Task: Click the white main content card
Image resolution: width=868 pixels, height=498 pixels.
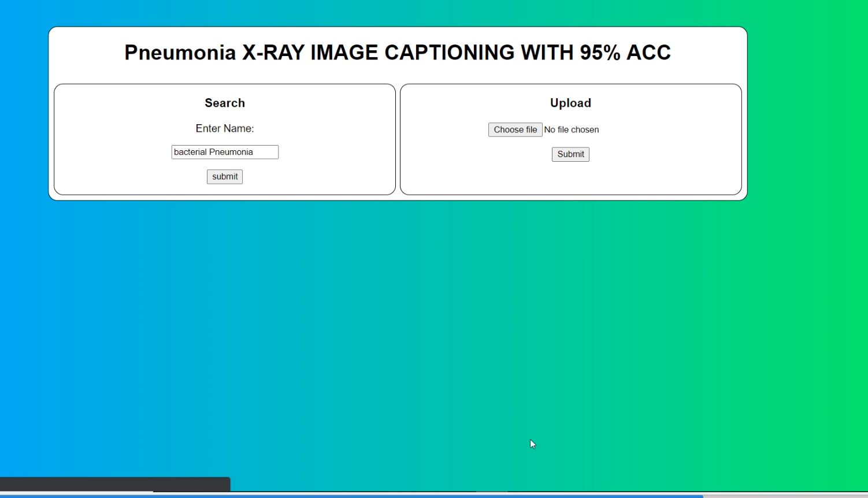Action: coord(398,69)
